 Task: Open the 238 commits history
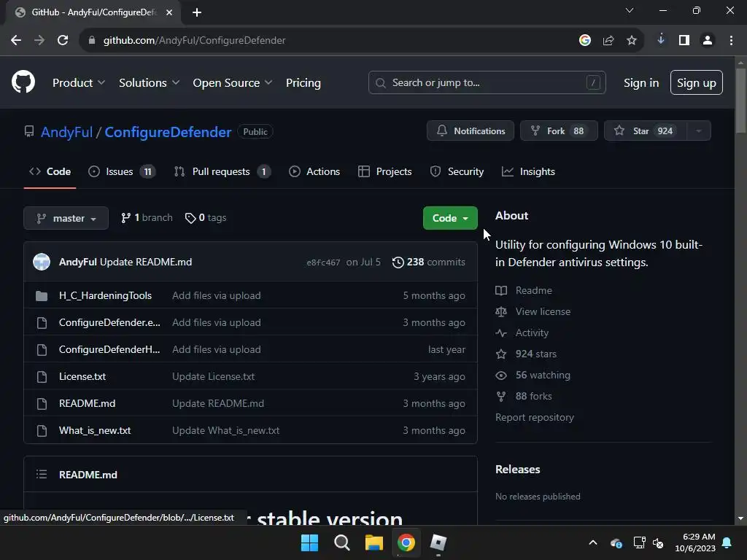tap(428, 262)
